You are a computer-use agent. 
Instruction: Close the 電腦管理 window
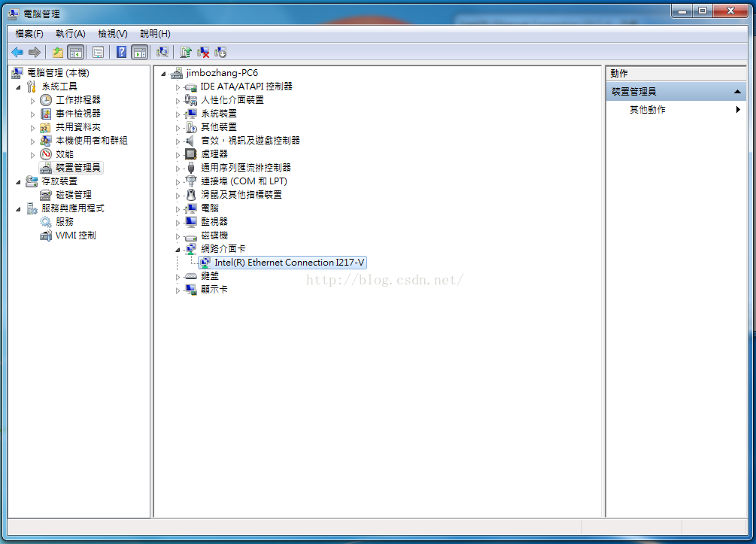point(730,11)
